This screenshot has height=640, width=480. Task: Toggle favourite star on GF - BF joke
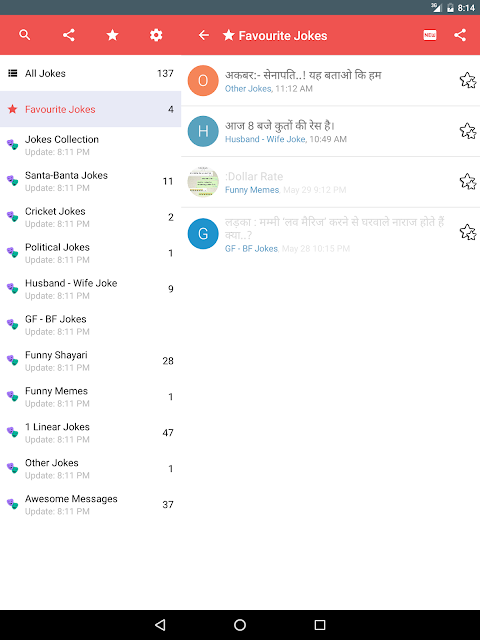tap(468, 232)
